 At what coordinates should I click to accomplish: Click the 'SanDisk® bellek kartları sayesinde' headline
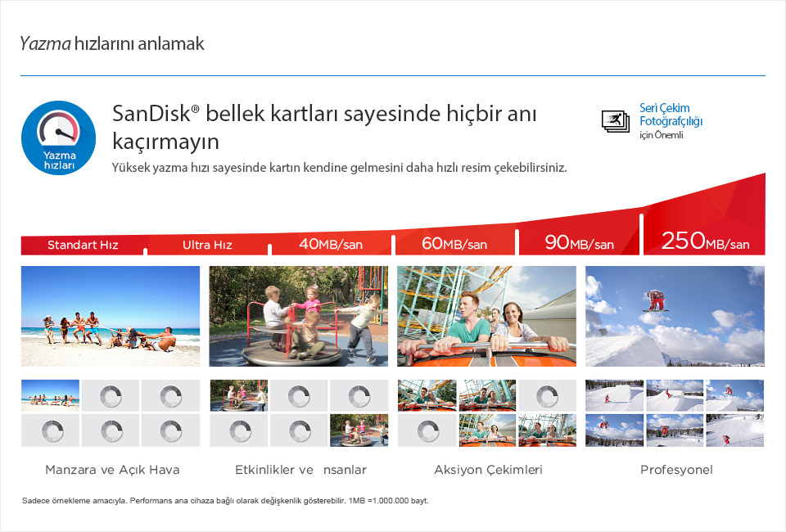coord(324,127)
